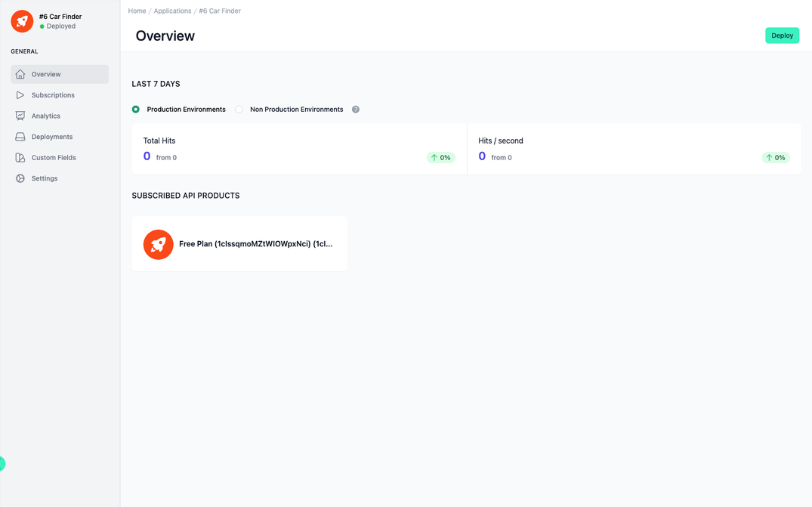
Task: Switch to the Subscriptions section
Action: [53, 94]
